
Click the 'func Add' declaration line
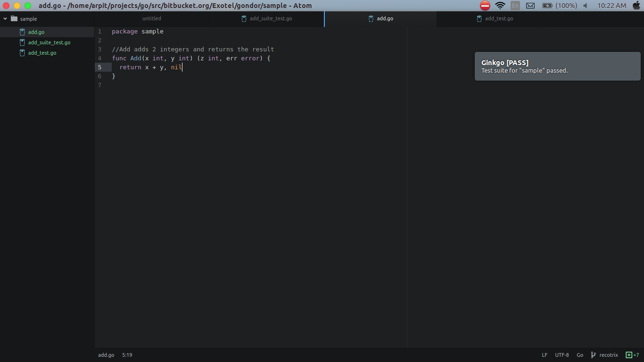[191, 58]
